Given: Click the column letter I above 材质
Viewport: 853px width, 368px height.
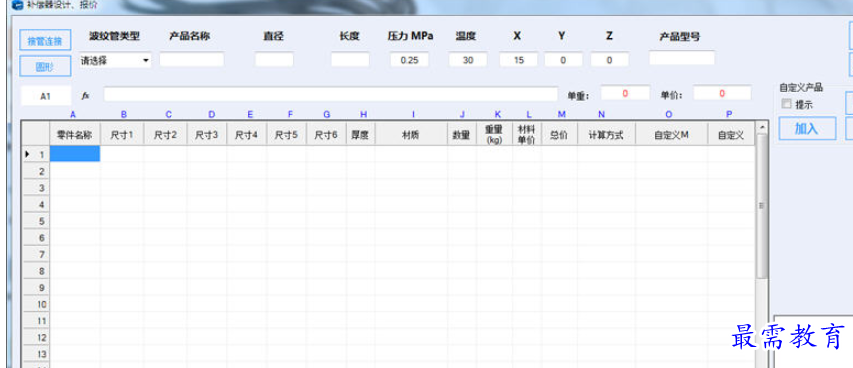Looking at the screenshot, I should 413,114.
